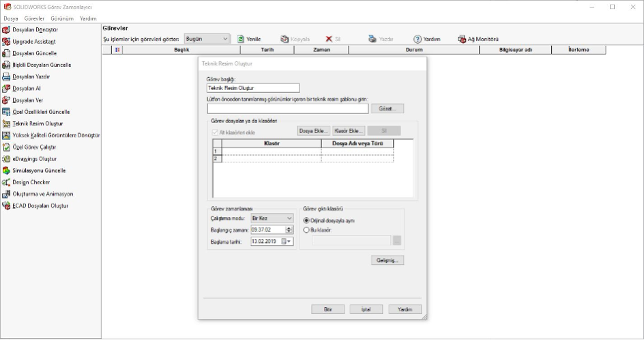Screen dimensions: 644x340
Task: Click the Simülasyonu Güncelle icon
Action: point(6,171)
